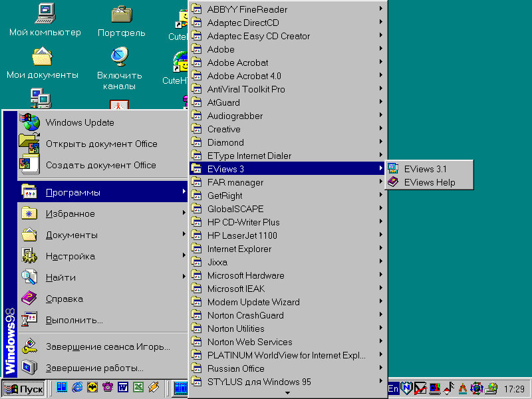Image resolution: width=532 pixels, height=399 pixels.
Task: Click the En language indicator in tray
Action: pos(393,388)
